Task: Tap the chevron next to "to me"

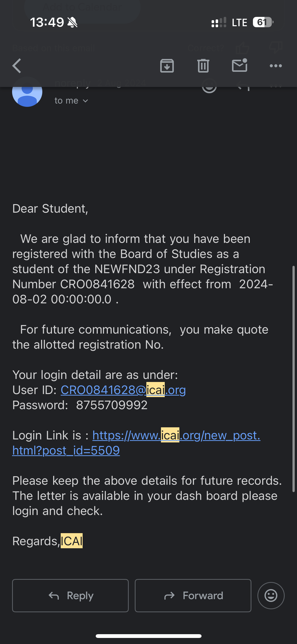Action: [x=86, y=101]
